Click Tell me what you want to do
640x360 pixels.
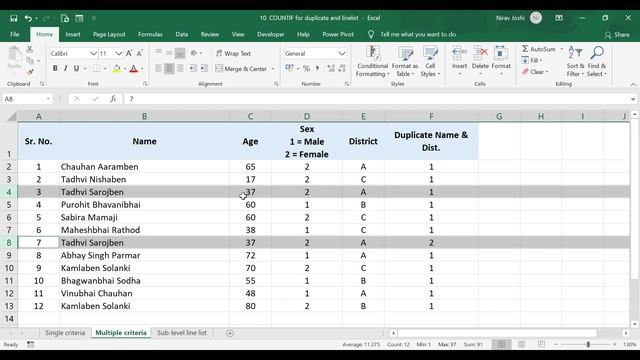(418, 34)
